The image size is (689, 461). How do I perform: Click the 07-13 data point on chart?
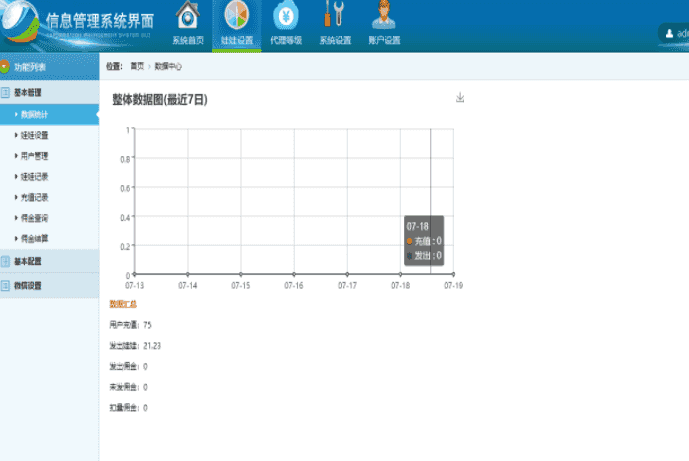point(134,274)
